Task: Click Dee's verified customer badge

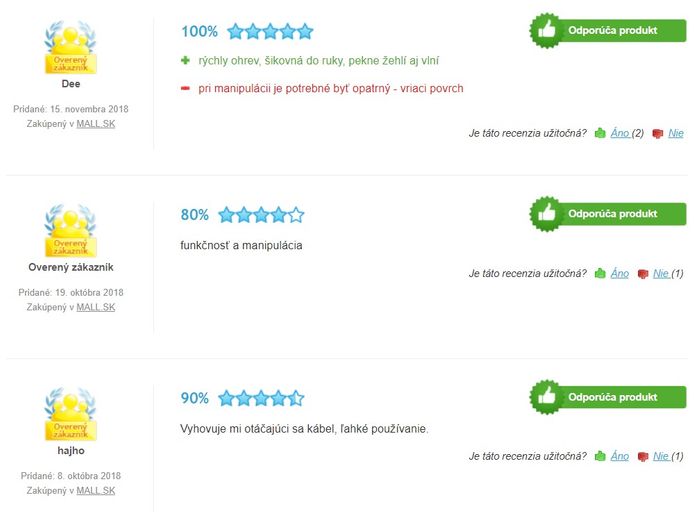Action: 71,47
